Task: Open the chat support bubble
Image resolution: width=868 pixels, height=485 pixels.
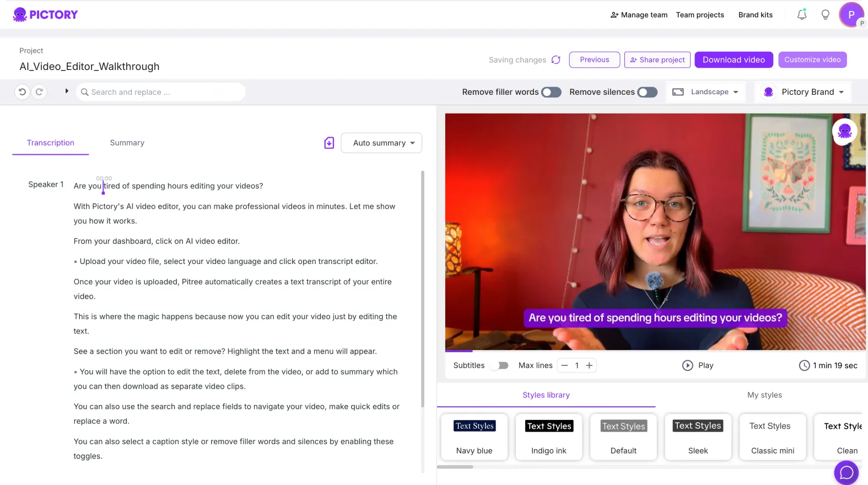Action: 846,472
